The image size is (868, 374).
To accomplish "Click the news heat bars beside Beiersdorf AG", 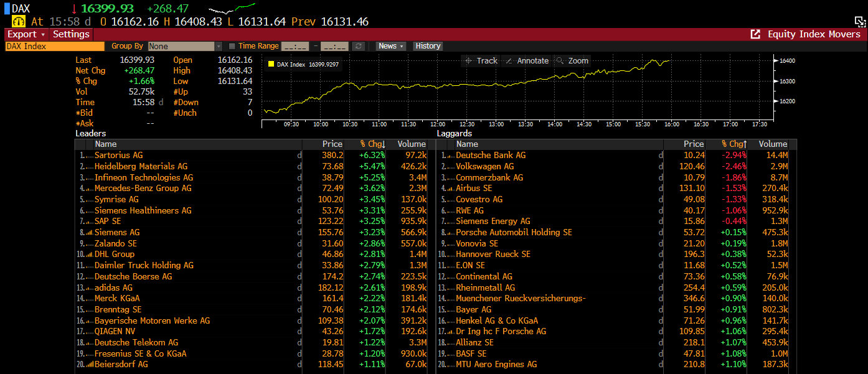I will (90, 365).
